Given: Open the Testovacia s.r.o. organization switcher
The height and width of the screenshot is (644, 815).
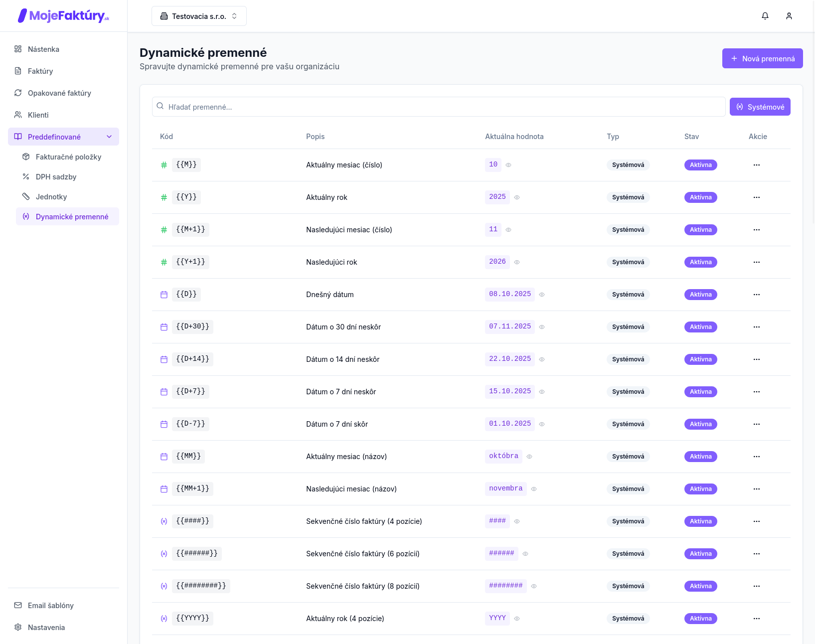Looking at the screenshot, I should pyautogui.click(x=199, y=16).
